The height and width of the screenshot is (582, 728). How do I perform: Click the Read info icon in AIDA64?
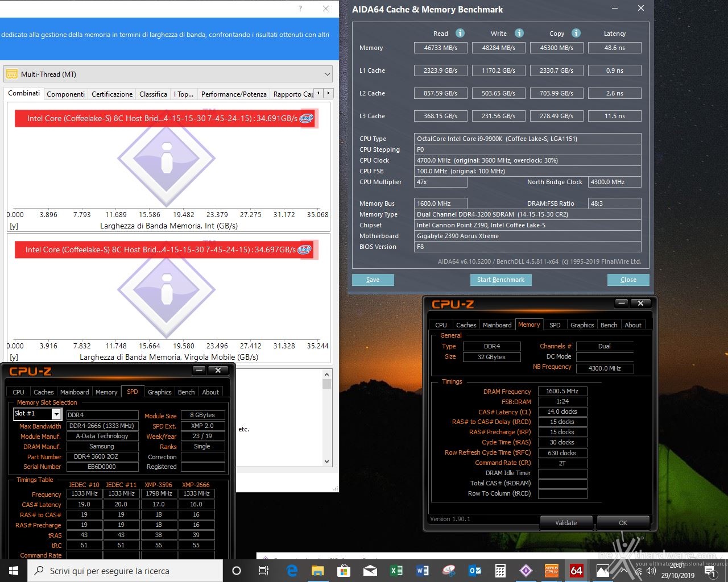coord(460,33)
